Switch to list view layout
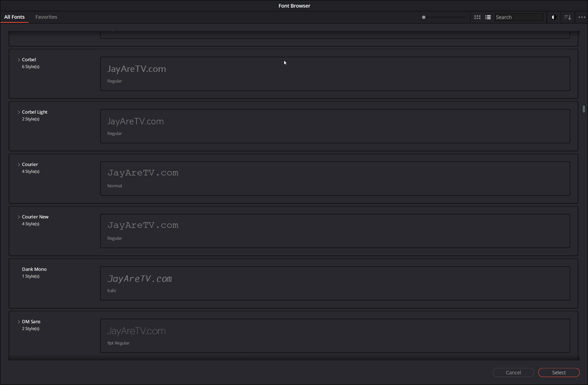Image resolution: width=588 pixels, height=385 pixels. tap(488, 17)
